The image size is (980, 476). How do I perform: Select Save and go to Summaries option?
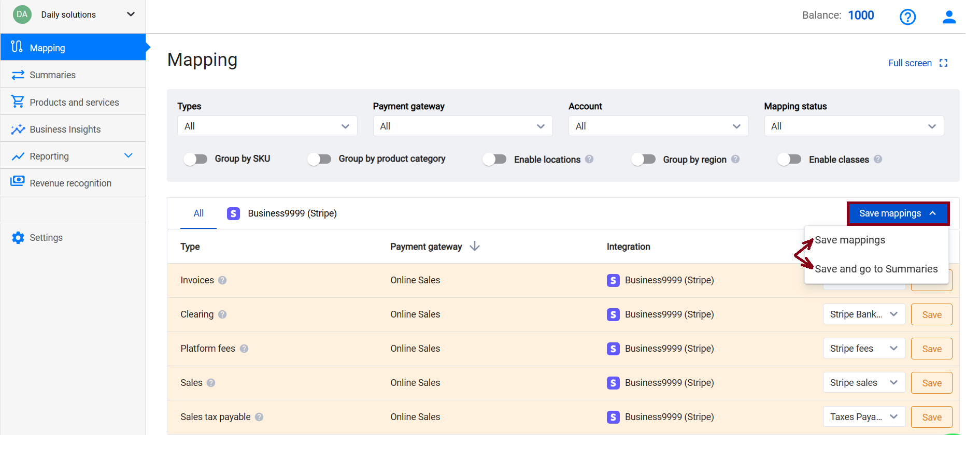(876, 269)
